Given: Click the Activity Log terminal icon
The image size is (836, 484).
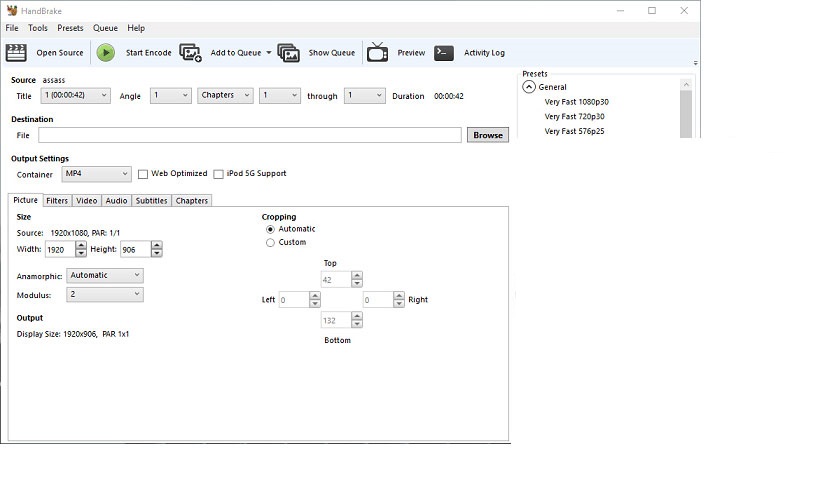Looking at the screenshot, I should (x=444, y=53).
